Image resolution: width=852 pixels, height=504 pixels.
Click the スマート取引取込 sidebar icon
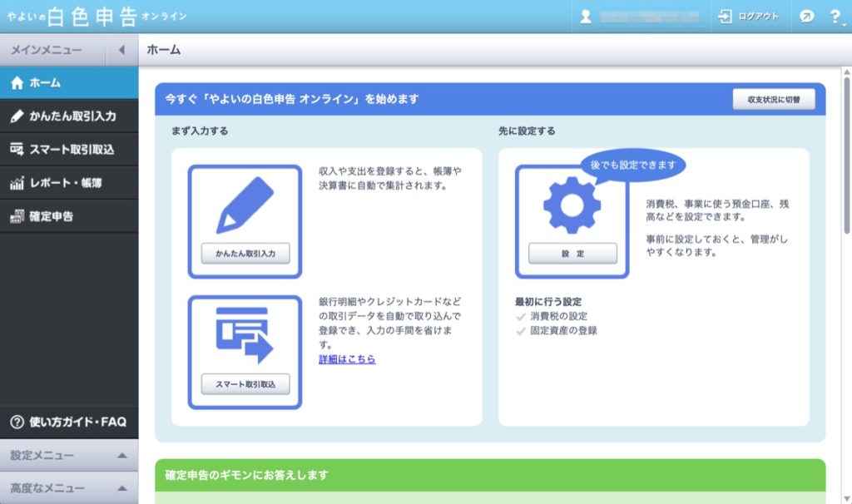click(x=17, y=150)
